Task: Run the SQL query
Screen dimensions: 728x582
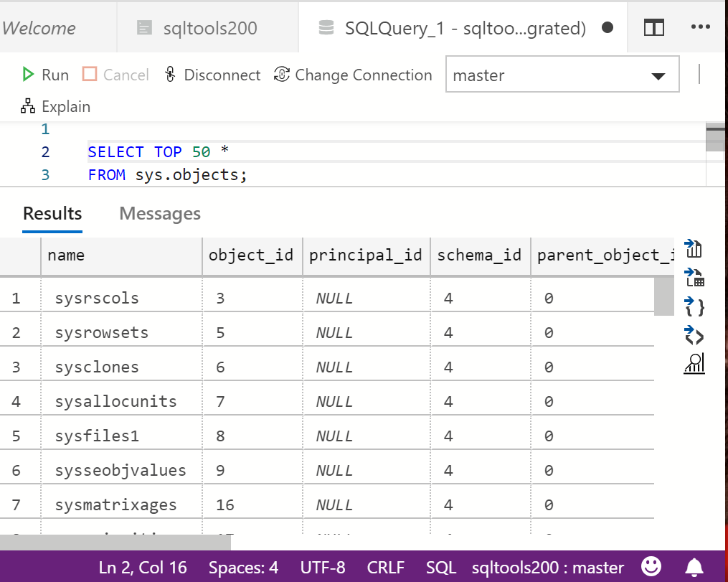Action: [45, 74]
